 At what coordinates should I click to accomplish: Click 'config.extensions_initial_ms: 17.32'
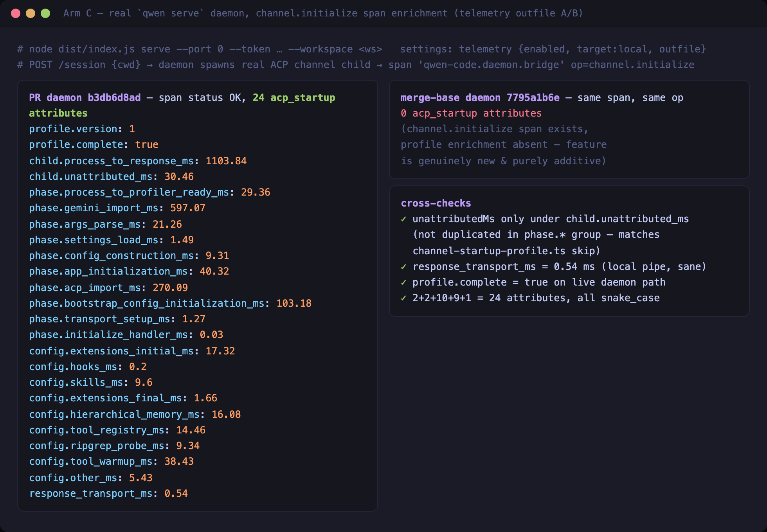(x=132, y=351)
